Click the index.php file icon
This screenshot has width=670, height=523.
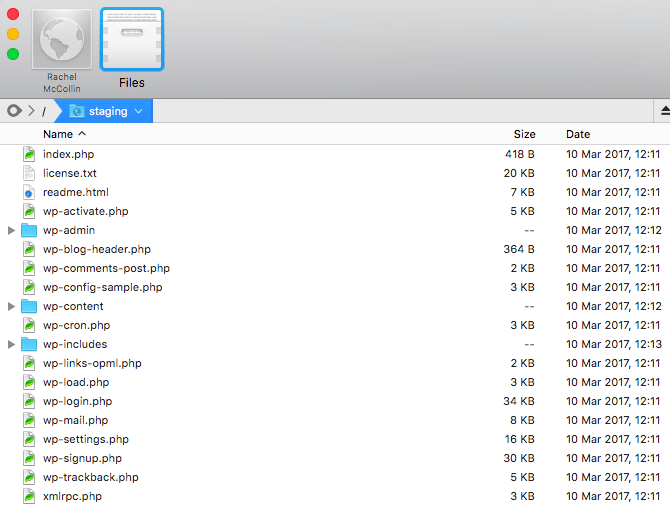point(29,154)
